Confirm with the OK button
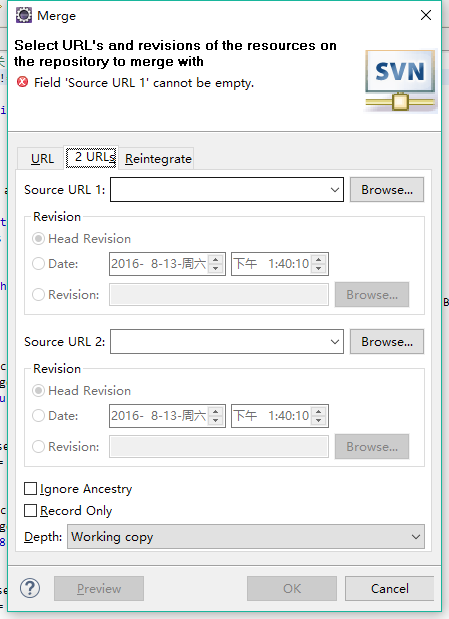The image size is (449, 619). [292, 589]
